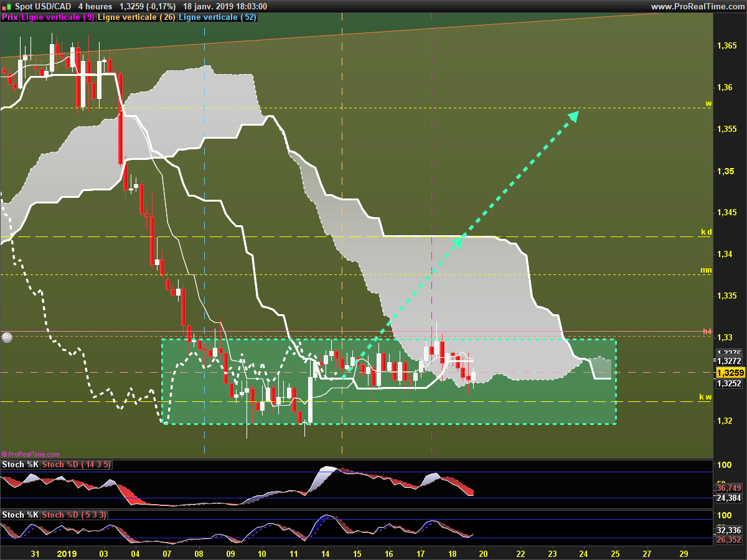Click the 1,3272 price tag on the axis
This screenshot has height=560, width=747.
[728, 361]
